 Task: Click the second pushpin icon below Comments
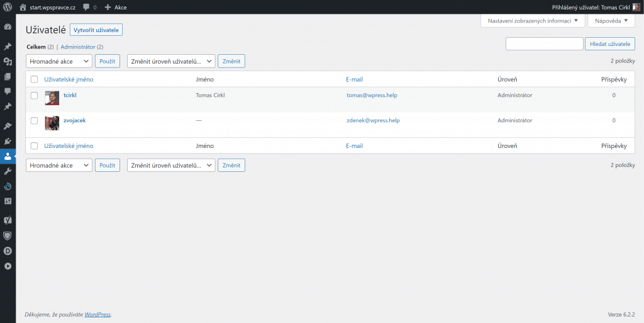click(x=8, y=107)
